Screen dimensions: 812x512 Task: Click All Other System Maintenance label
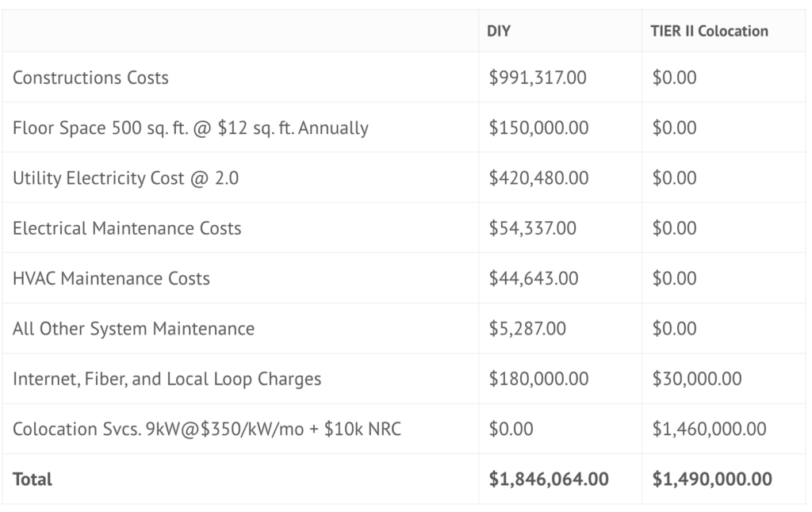pos(133,328)
